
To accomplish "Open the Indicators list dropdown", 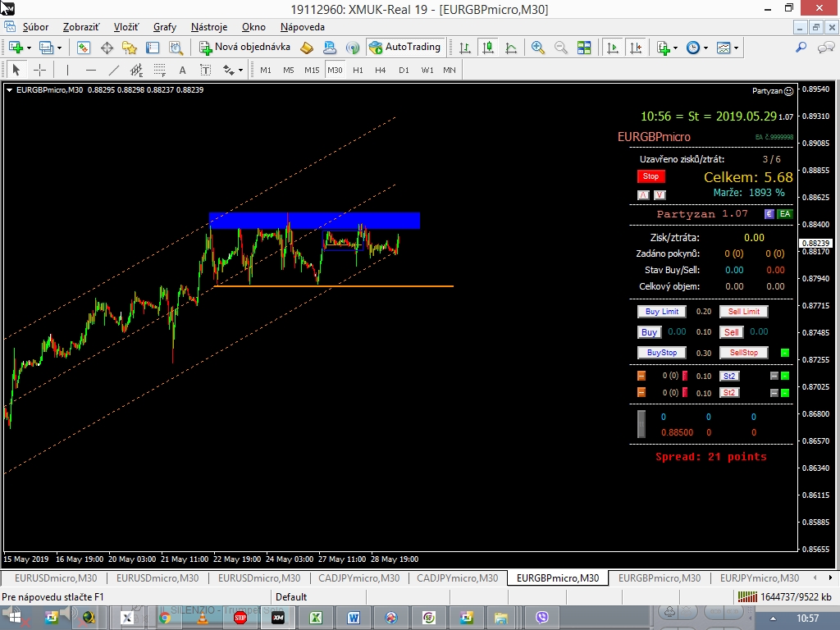I will 675,48.
